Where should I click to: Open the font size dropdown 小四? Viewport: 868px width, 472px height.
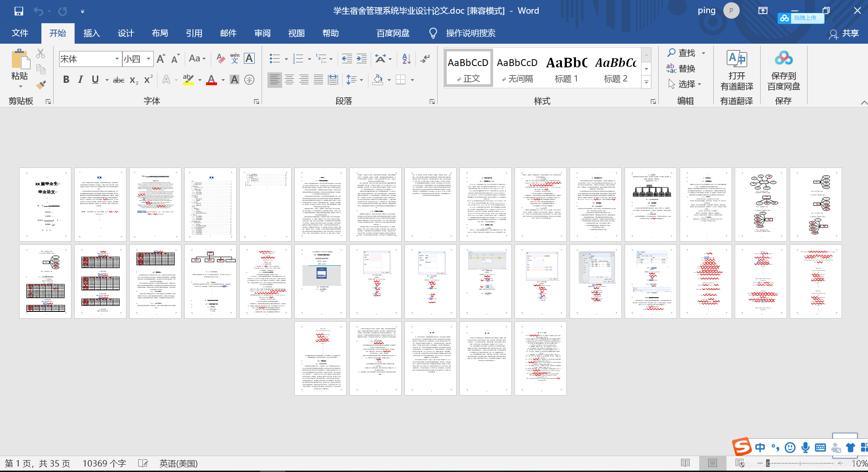(149, 59)
